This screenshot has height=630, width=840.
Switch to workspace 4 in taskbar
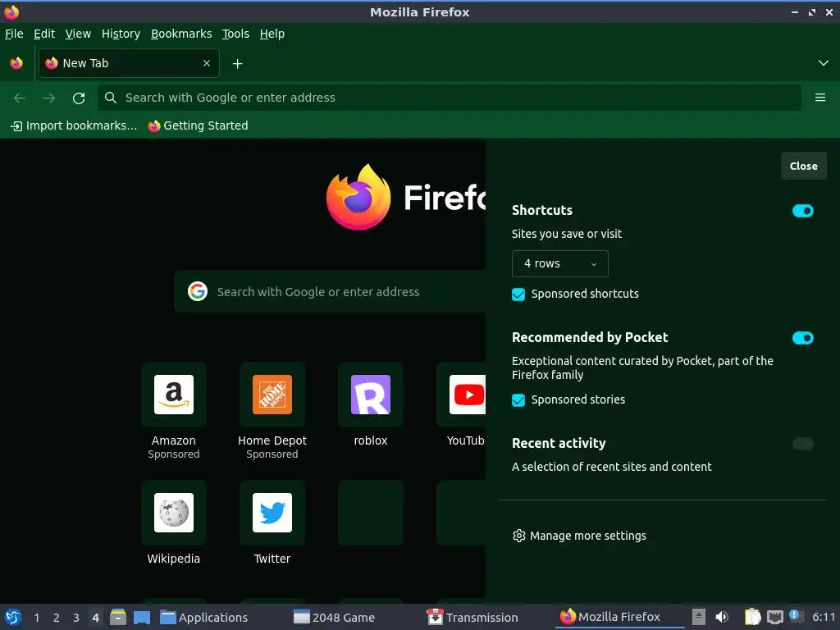click(x=95, y=618)
